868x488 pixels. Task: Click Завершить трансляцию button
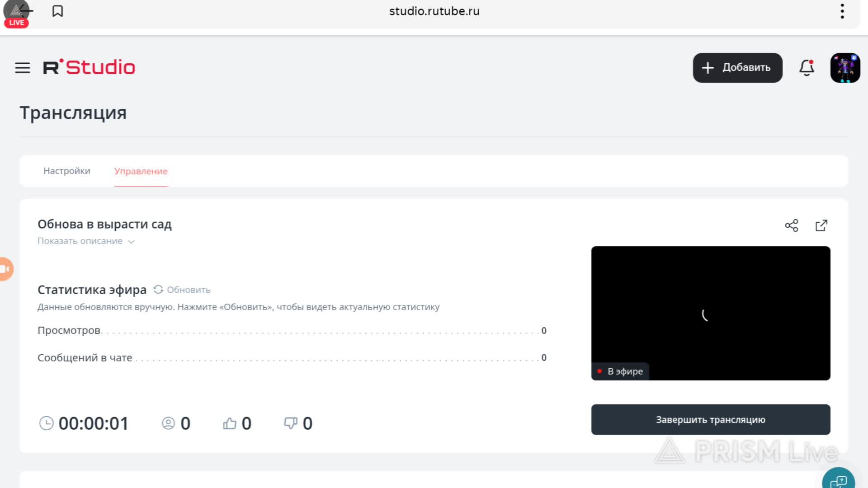coord(710,419)
